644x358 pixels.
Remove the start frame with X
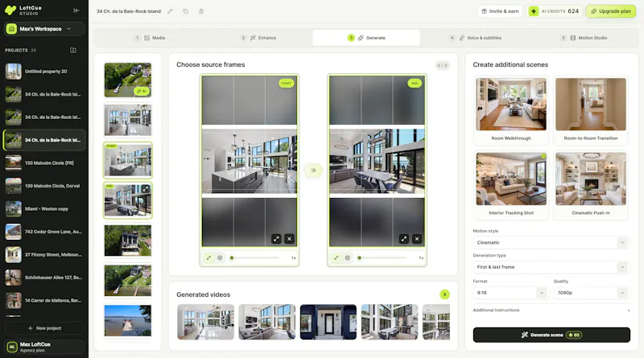(x=290, y=238)
